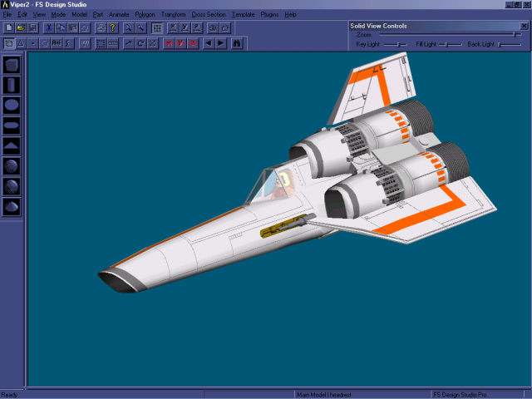Select the scale crossed-arrows tool
This screenshot has width=532, height=399.
point(153,43)
